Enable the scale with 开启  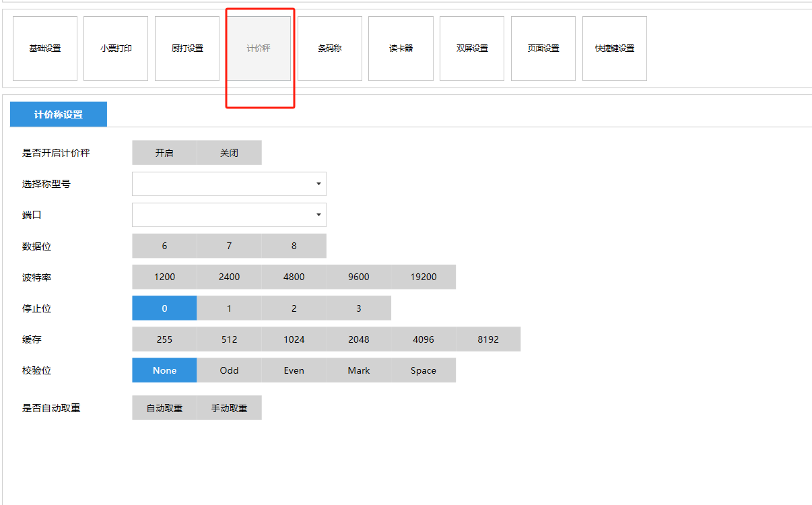[x=164, y=153]
